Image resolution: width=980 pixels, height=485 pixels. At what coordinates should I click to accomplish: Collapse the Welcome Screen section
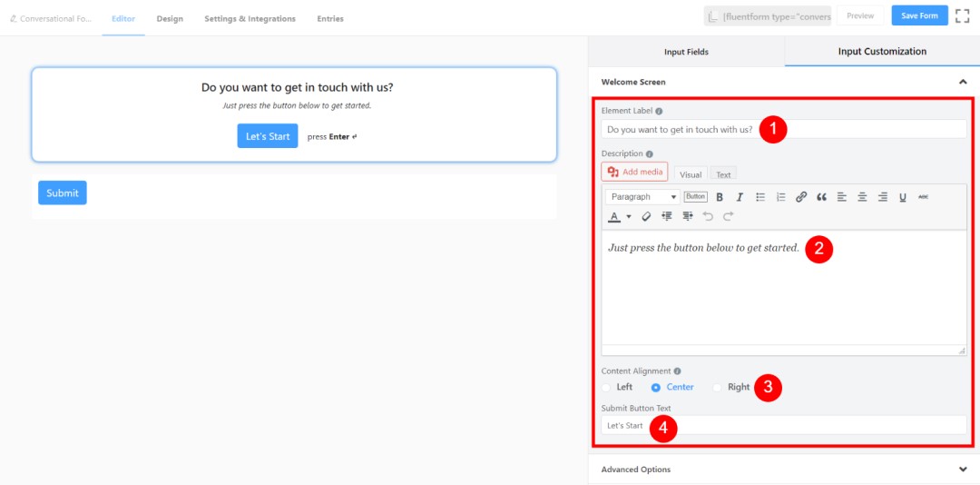pos(963,82)
